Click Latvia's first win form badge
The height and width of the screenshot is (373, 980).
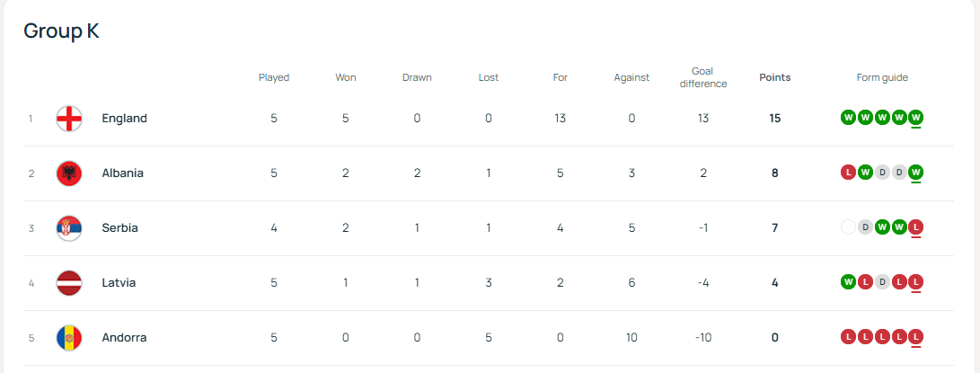pos(848,282)
